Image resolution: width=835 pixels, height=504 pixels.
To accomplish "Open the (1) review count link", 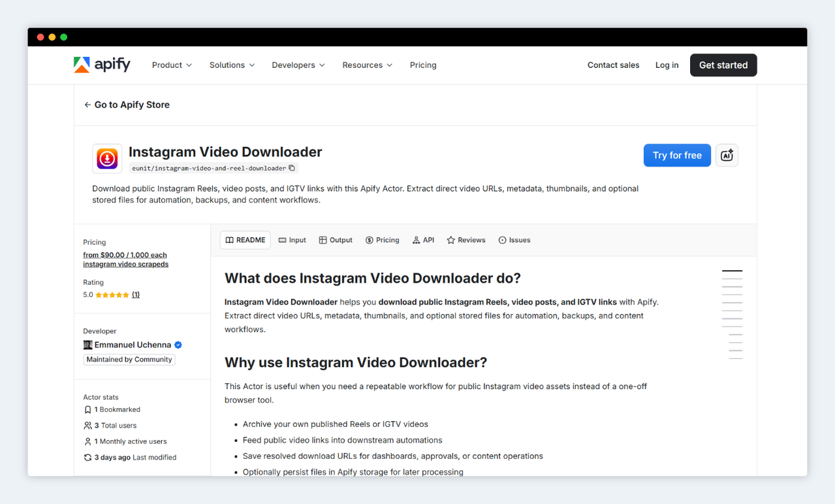I will tap(136, 295).
